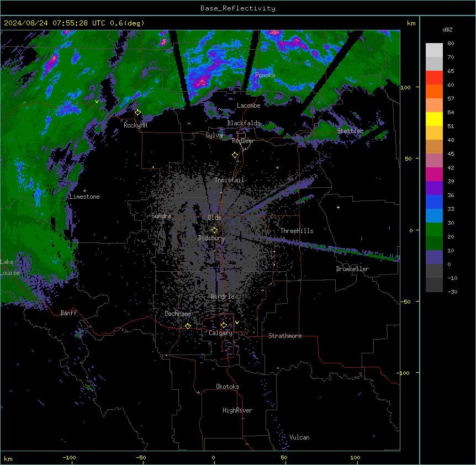The height and width of the screenshot is (465, 476).
Task: Pick the orange 60 dBZ legend color
Action: [434, 91]
